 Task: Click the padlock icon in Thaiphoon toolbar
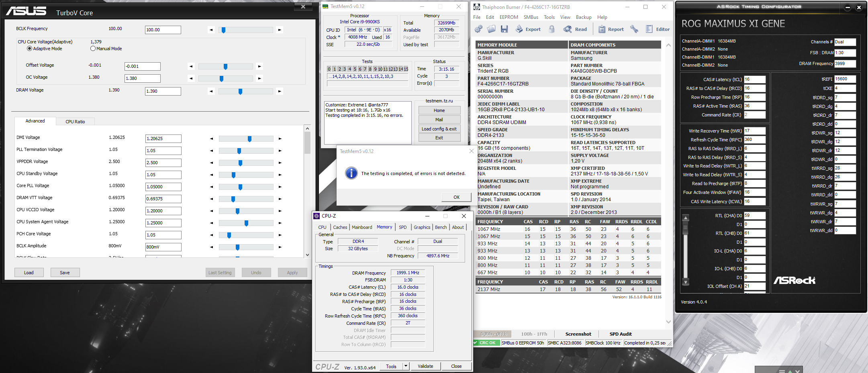click(552, 29)
